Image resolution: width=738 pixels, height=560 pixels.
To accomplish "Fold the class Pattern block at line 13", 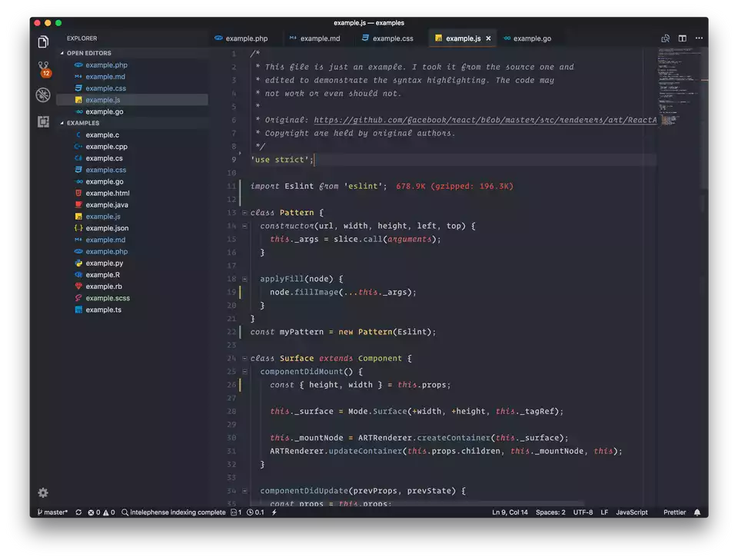I will pyautogui.click(x=244, y=213).
